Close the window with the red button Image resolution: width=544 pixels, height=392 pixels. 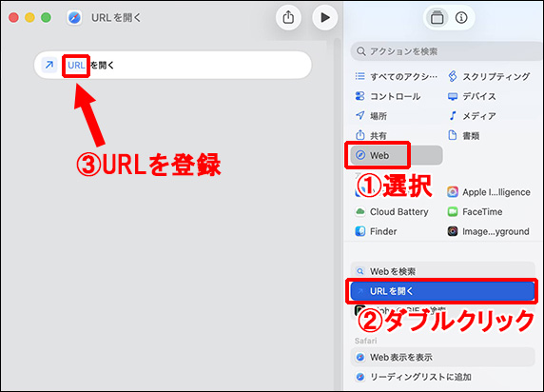click(13, 17)
